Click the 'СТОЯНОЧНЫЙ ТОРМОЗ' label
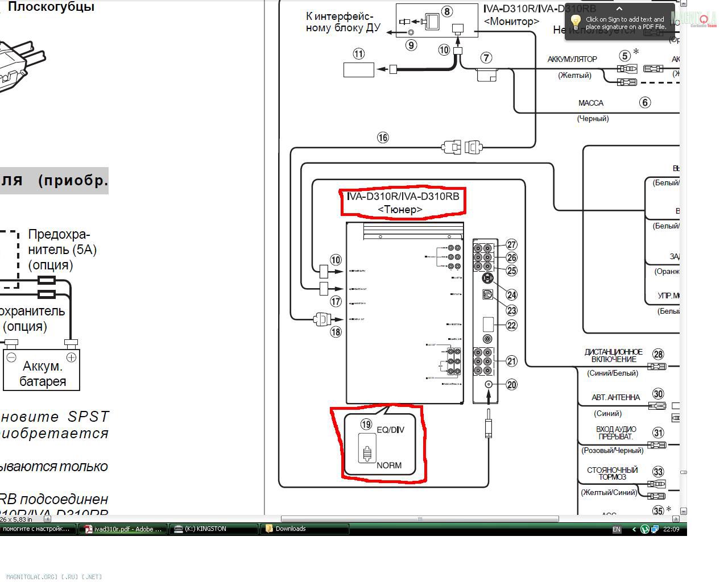This screenshot has height=582, width=728. pos(613,473)
